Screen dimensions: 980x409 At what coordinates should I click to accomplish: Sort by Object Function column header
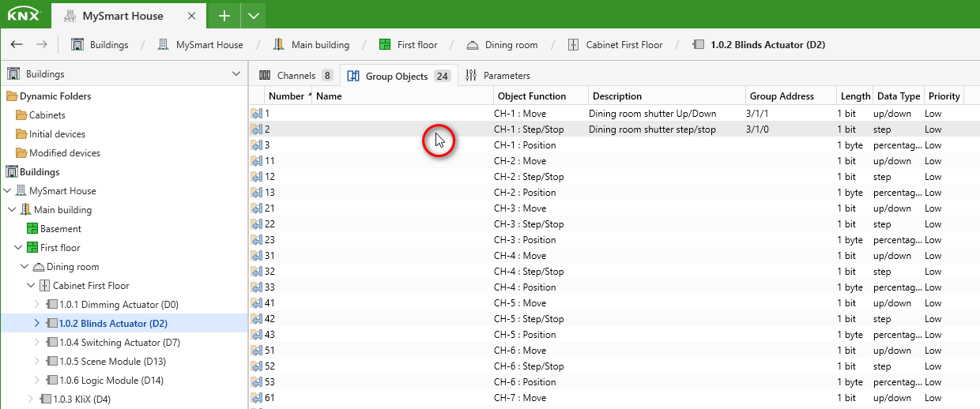click(541, 96)
